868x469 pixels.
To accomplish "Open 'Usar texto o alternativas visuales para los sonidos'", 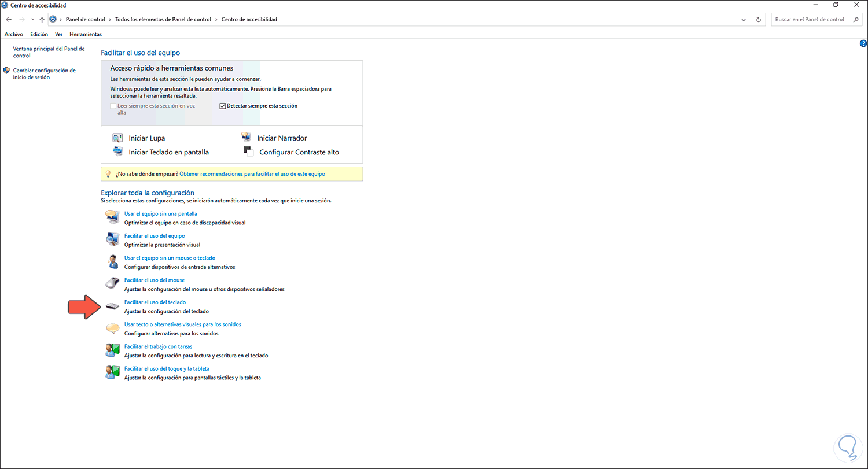I will 183,324.
